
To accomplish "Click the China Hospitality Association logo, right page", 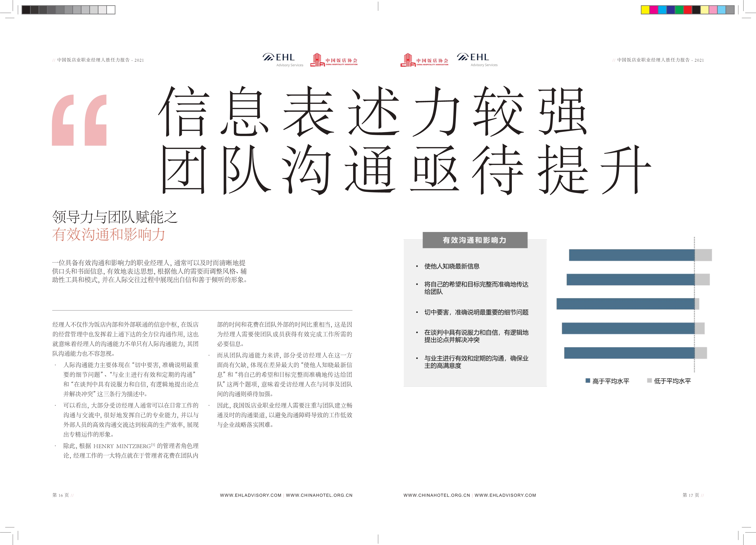I will [424, 60].
